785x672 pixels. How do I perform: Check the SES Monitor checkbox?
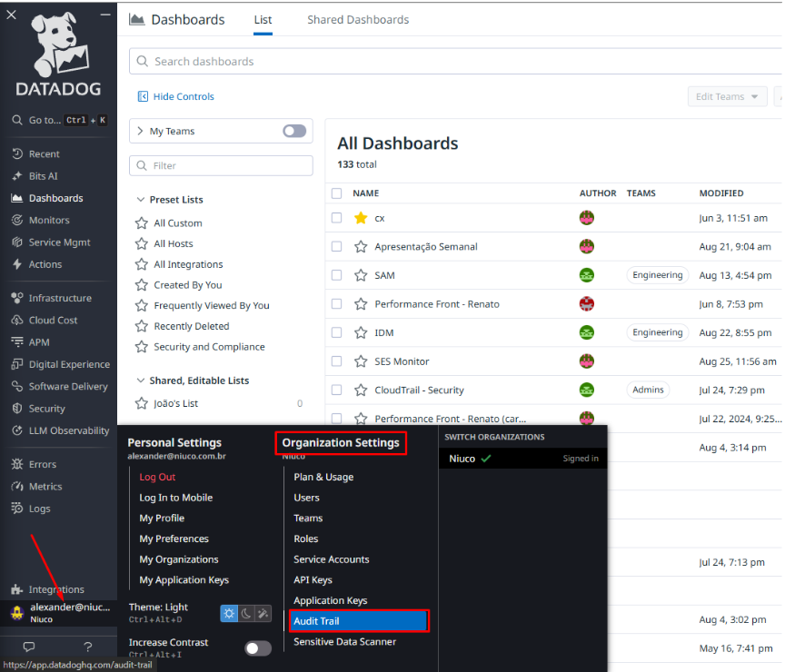click(337, 361)
